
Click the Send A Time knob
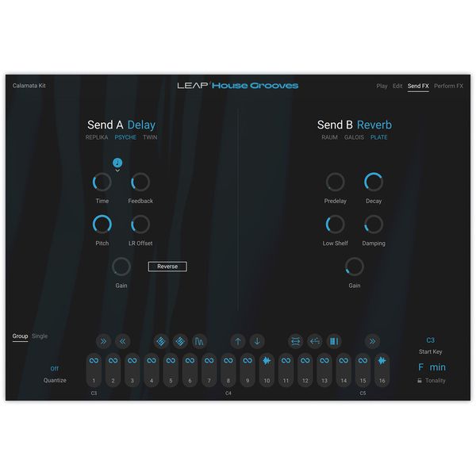pos(102,182)
